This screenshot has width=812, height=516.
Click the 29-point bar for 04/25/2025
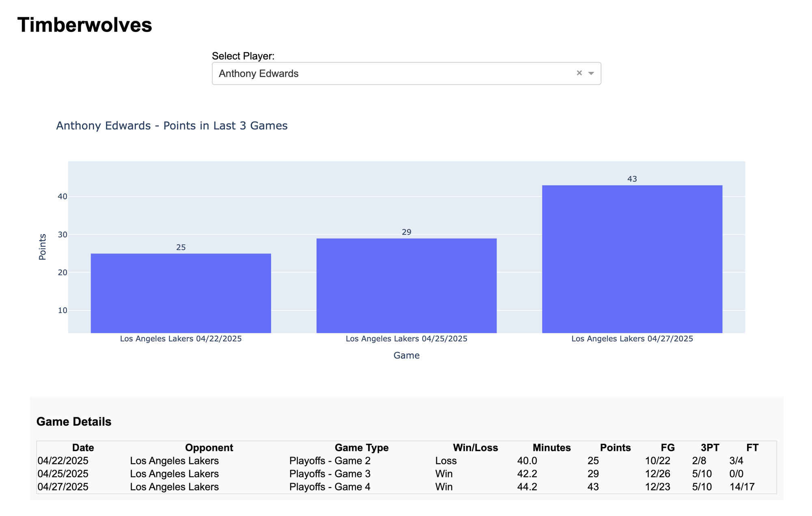click(x=406, y=285)
